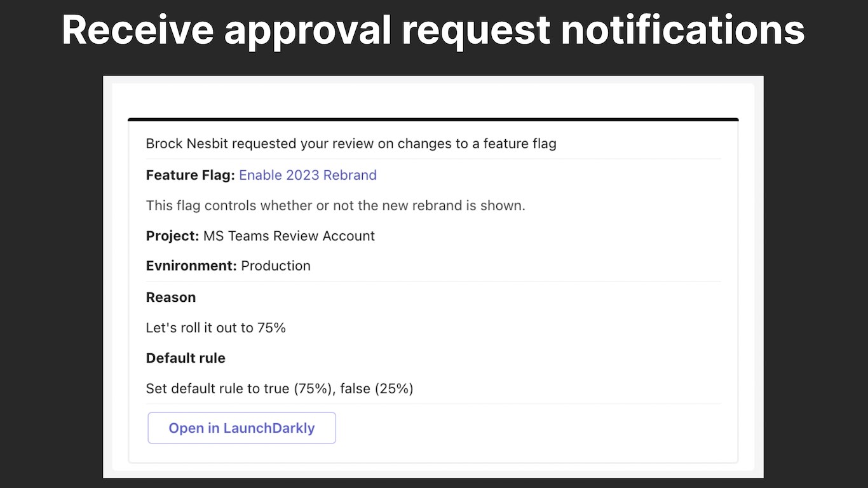Select the 'MS Teams Review Account' project text
This screenshot has height=488, width=868.
coord(289,236)
